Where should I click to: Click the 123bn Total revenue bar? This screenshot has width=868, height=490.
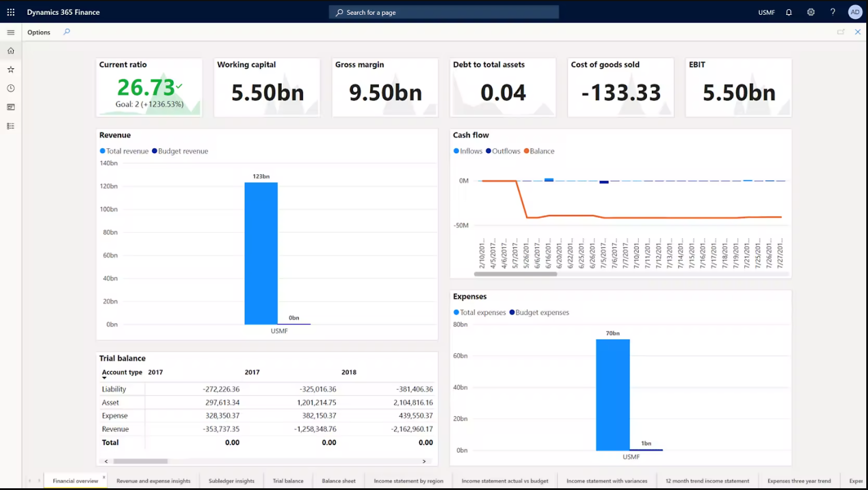pyautogui.click(x=261, y=253)
